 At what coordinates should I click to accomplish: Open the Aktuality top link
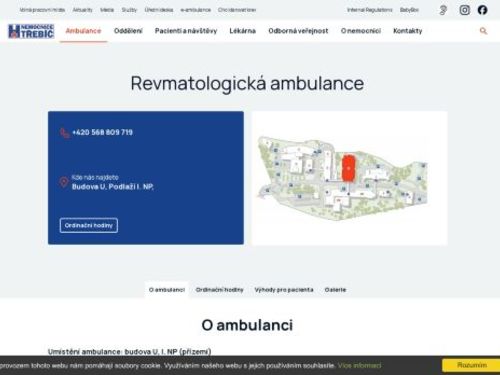[83, 10]
